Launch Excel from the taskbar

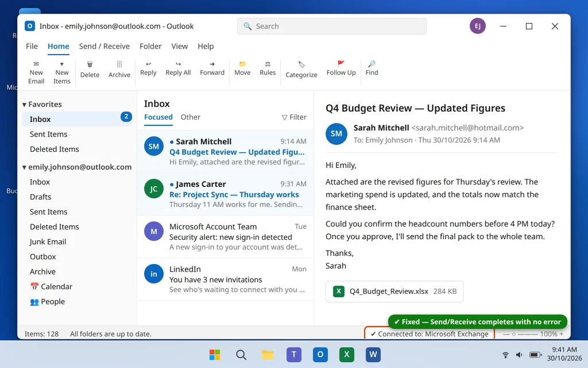click(346, 354)
